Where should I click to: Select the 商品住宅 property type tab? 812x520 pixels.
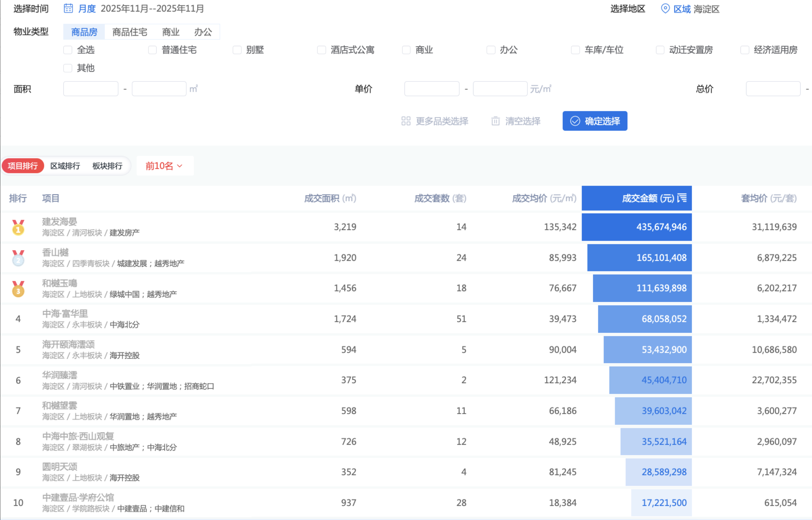click(130, 32)
